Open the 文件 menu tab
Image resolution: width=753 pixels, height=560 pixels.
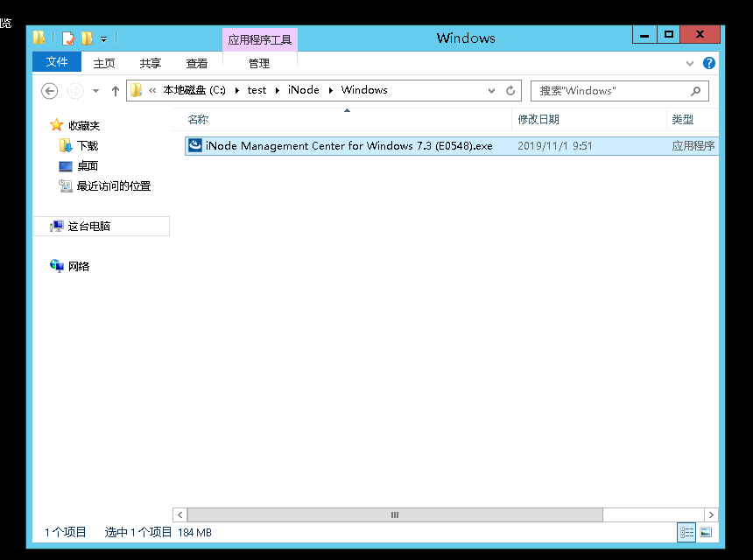tap(57, 62)
